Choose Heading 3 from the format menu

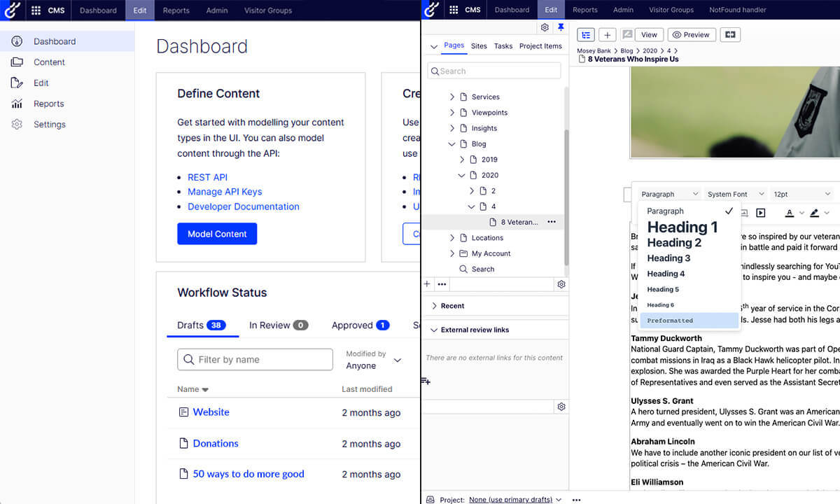(668, 258)
